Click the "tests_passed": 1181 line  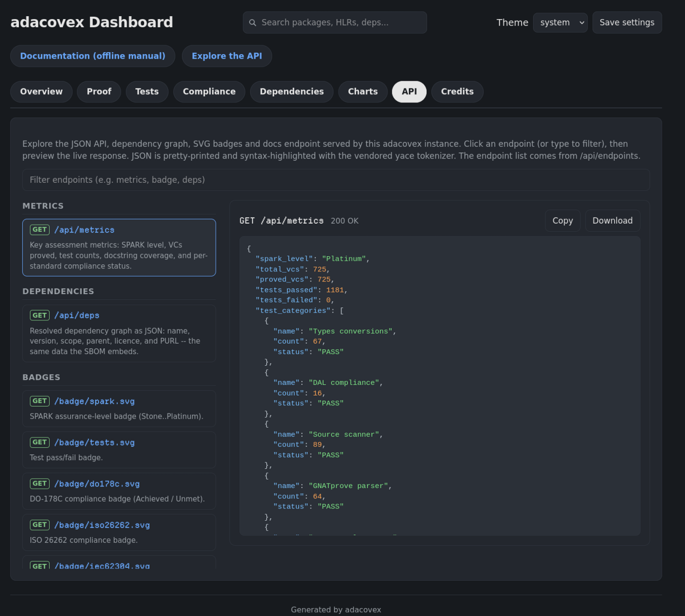pos(301,290)
